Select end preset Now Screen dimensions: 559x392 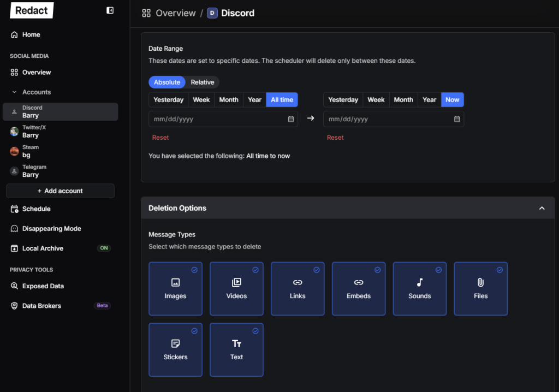(x=453, y=100)
